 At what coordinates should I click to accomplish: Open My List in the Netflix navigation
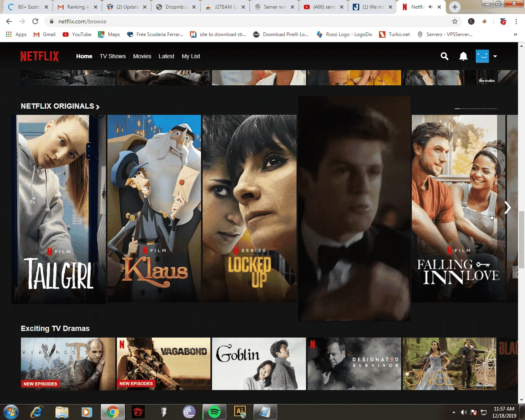[x=191, y=56]
